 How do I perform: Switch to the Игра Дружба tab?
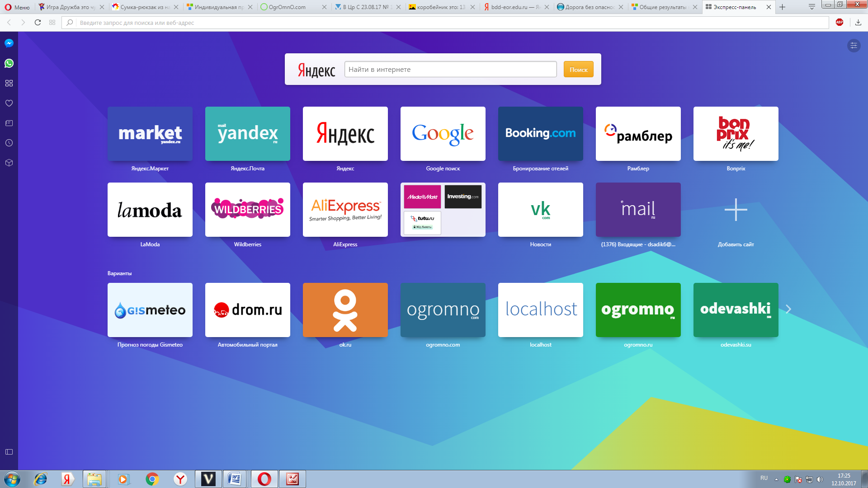tap(71, 7)
